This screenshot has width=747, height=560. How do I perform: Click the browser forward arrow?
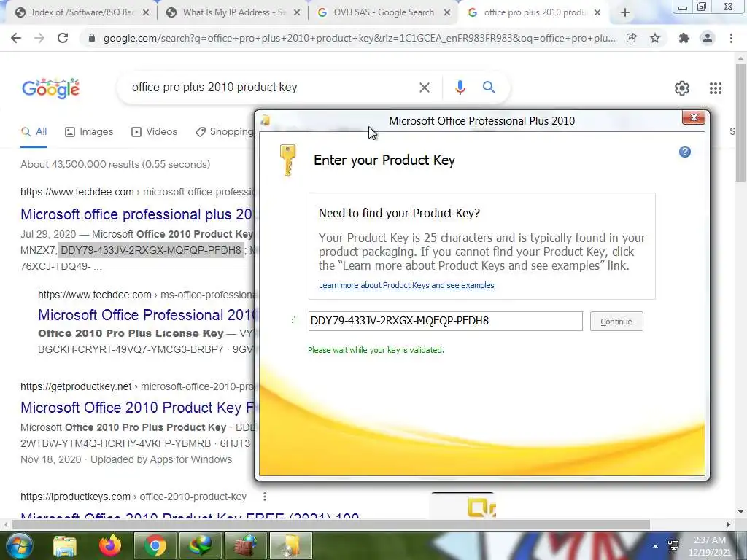[39, 38]
